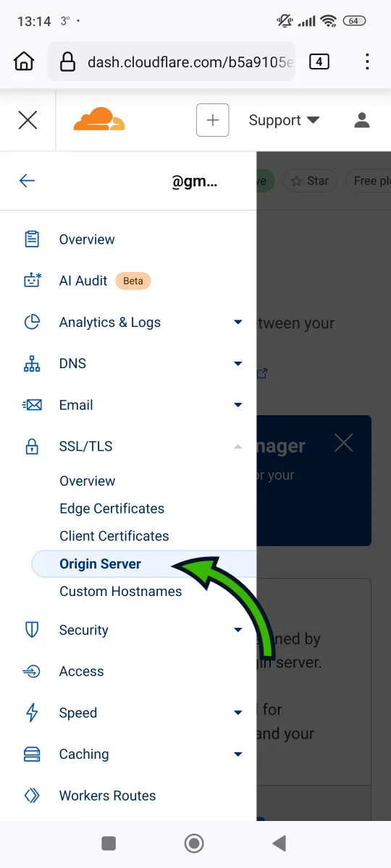This screenshot has height=868, width=391.
Task: Go back with the left arrow
Action: [27, 181]
